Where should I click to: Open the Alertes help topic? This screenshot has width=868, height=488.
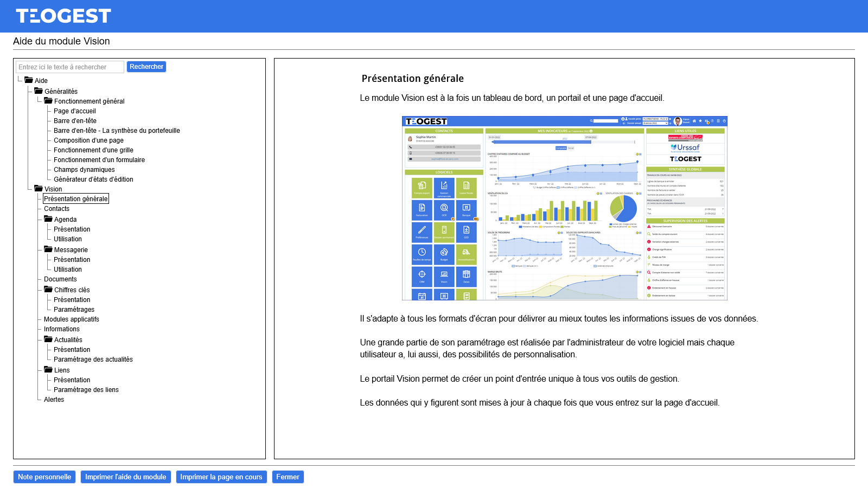tap(54, 400)
